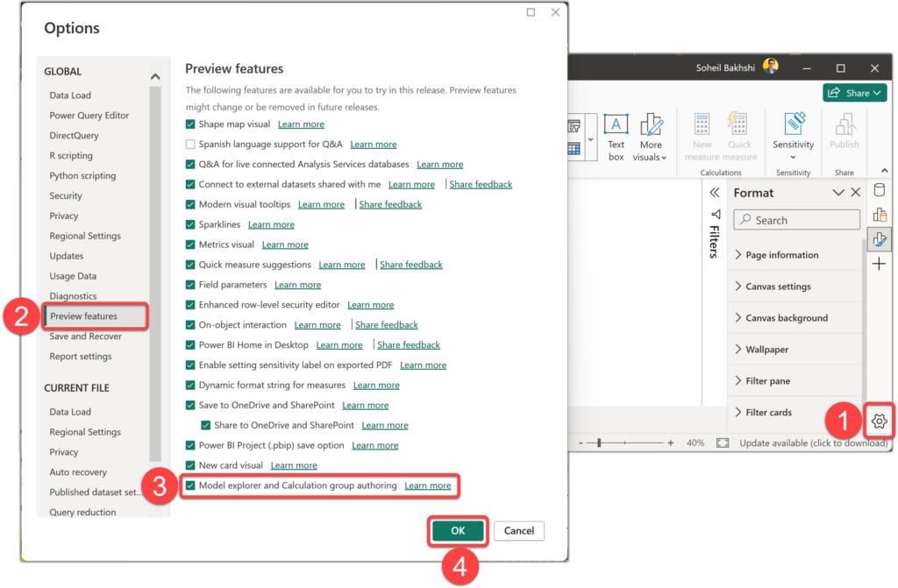Open Python scripting options
Image resolution: width=898 pixels, height=588 pixels.
coord(82,175)
